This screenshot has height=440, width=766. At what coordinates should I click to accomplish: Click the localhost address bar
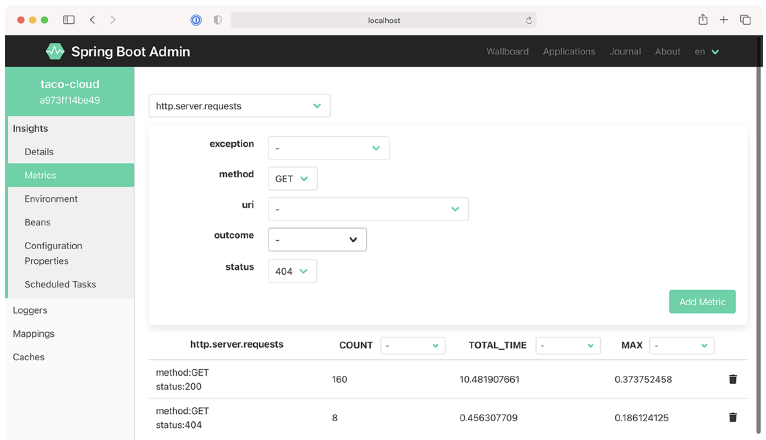[x=383, y=20]
